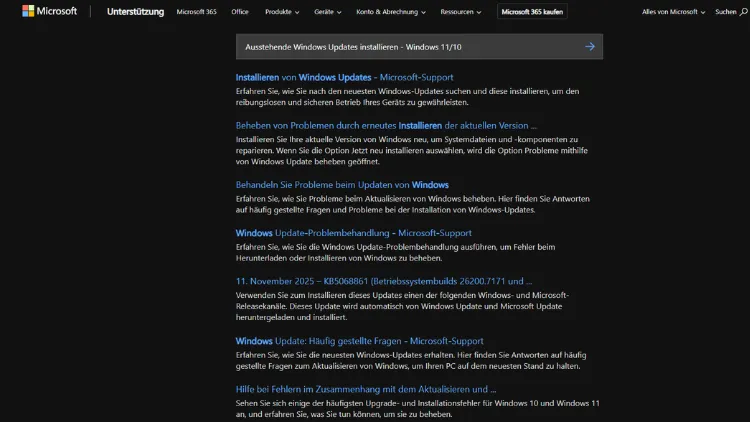Open Windows Update: Häufig gestellte Fragen link
The width and height of the screenshot is (750, 422).
tap(359, 341)
